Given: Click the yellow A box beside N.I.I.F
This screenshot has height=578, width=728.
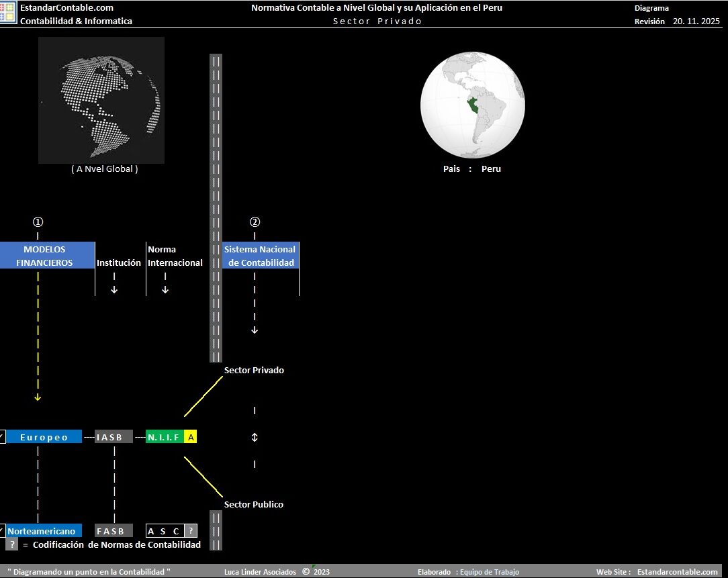Looking at the screenshot, I should coord(191,437).
